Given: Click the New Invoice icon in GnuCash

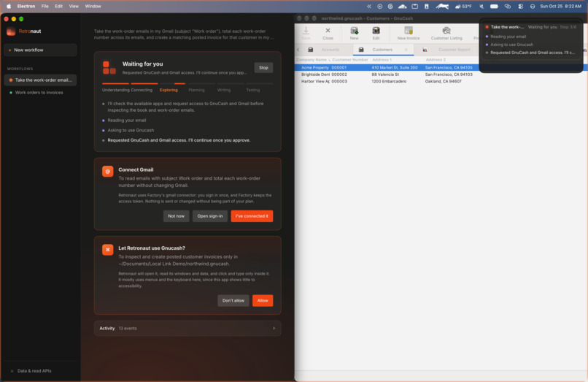Looking at the screenshot, I should [x=409, y=33].
